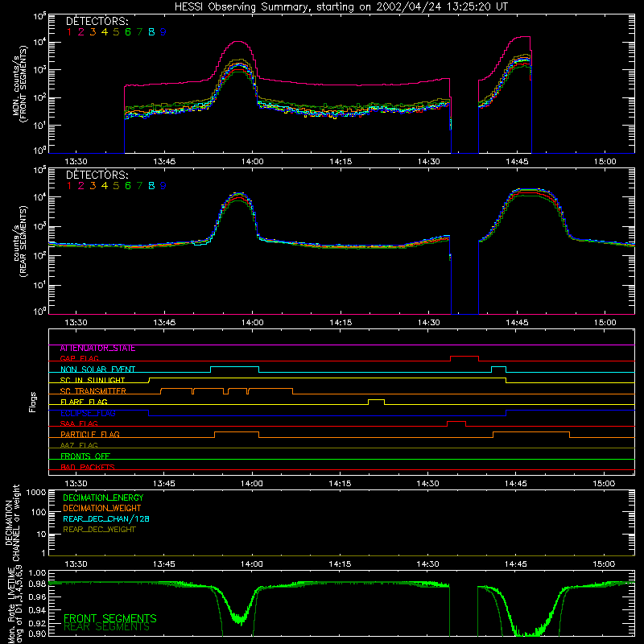
Task: Click the plot title 'HESSI Observing Summary'
Action: (x=243, y=7)
